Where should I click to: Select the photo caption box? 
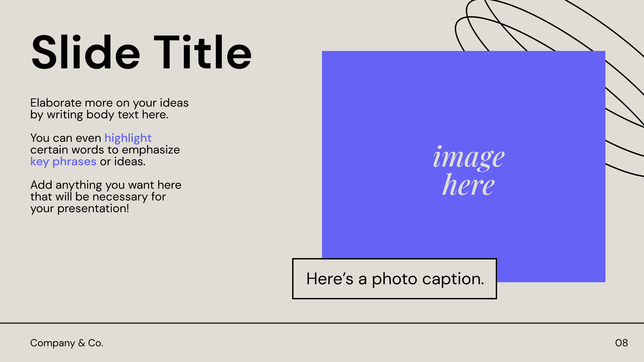(394, 279)
